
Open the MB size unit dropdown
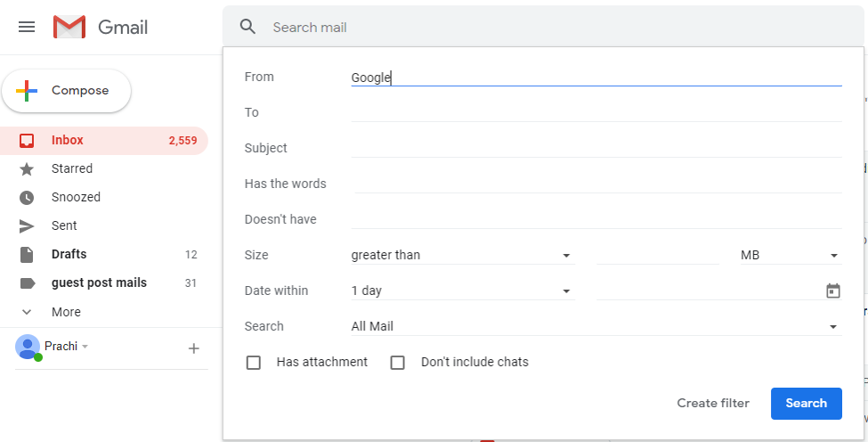point(791,256)
